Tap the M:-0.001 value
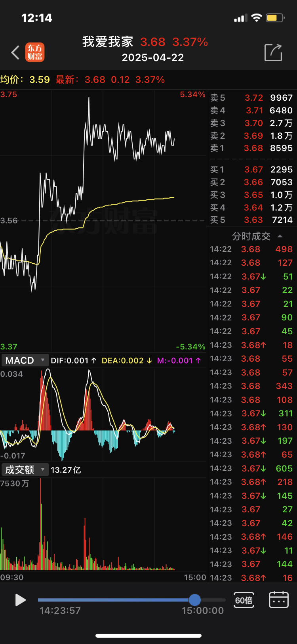This screenshot has width=297, height=644. (x=179, y=360)
